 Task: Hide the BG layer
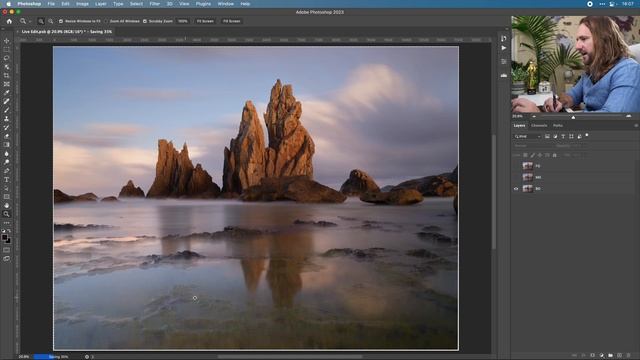[516, 189]
